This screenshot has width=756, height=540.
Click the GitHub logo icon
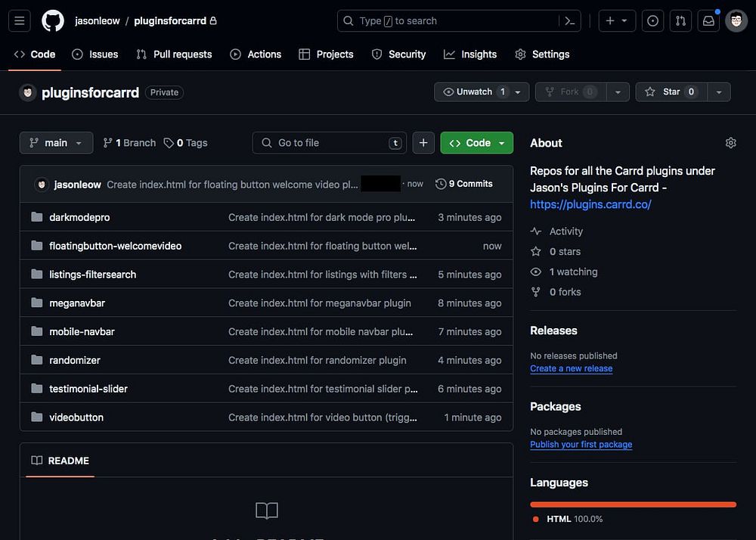click(52, 20)
